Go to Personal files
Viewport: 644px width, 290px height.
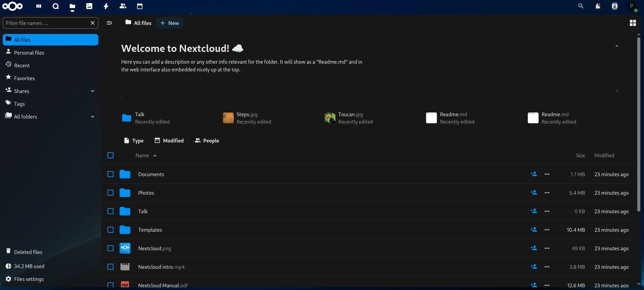(51, 53)
